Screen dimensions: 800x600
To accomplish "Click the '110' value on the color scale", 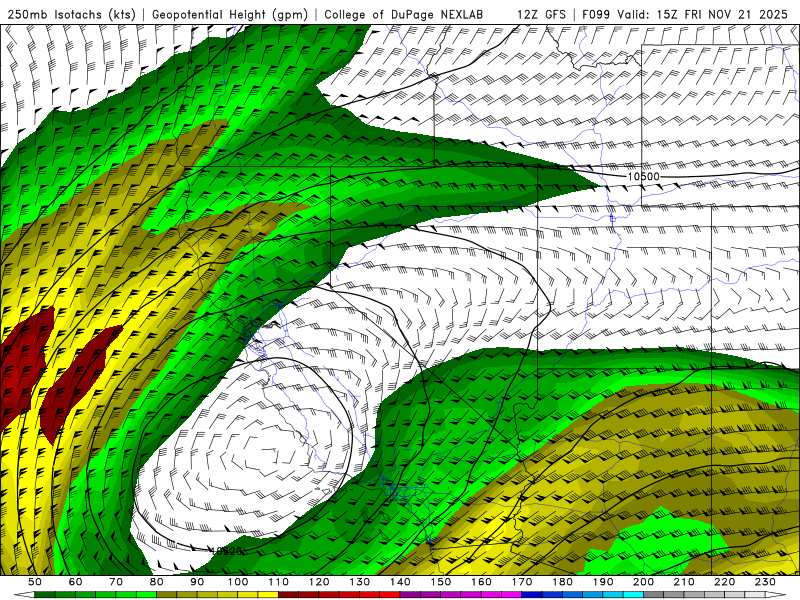I will pos(279,582).
